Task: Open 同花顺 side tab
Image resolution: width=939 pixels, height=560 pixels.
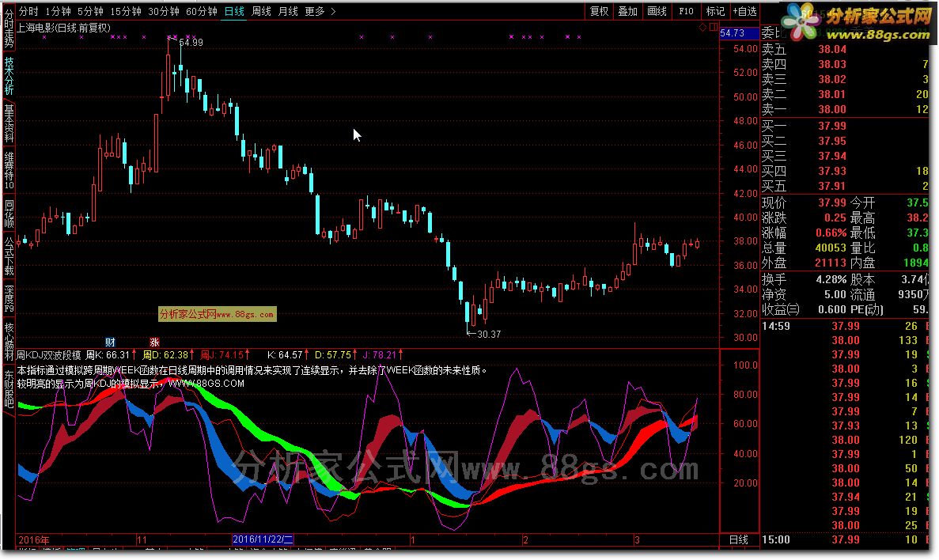Action: (x=9, y=214)
